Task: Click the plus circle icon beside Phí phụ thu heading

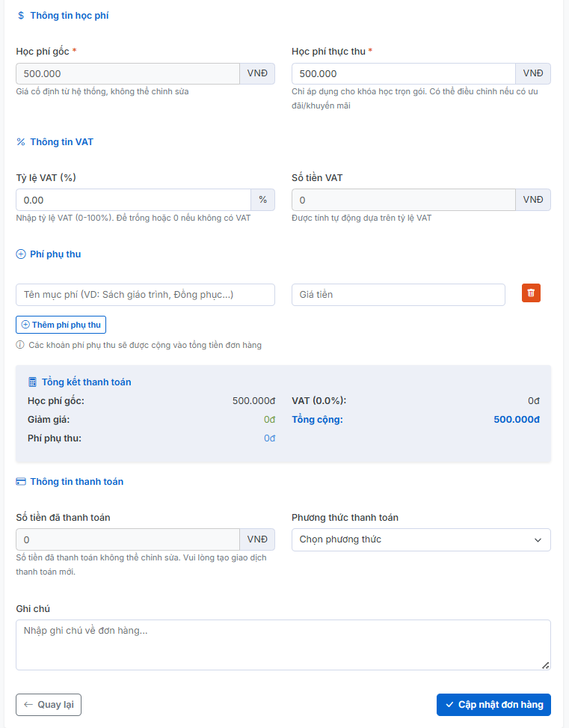Action: [21, 254]
